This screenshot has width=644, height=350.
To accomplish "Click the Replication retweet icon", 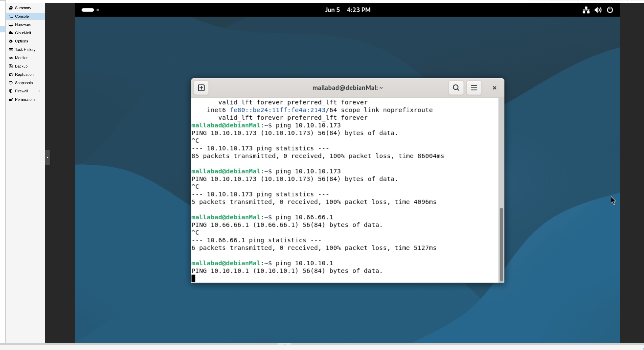I will [x=11, y=74].
